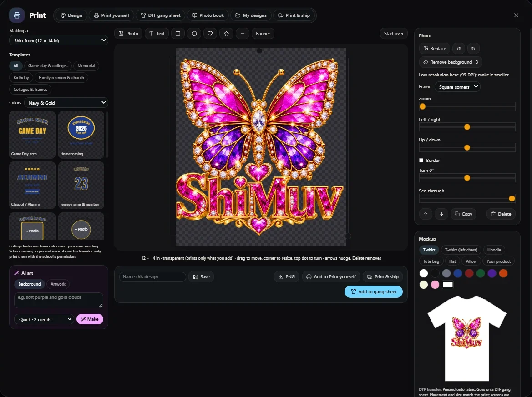Click the Name this design field
This screenshot has height=397, width=532.
click(x=152, y=276)
